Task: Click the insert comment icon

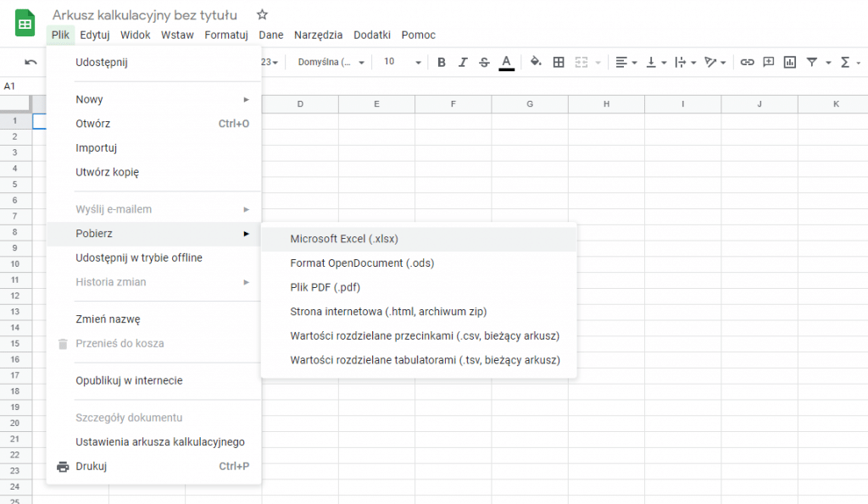Action: click(768, 62)
